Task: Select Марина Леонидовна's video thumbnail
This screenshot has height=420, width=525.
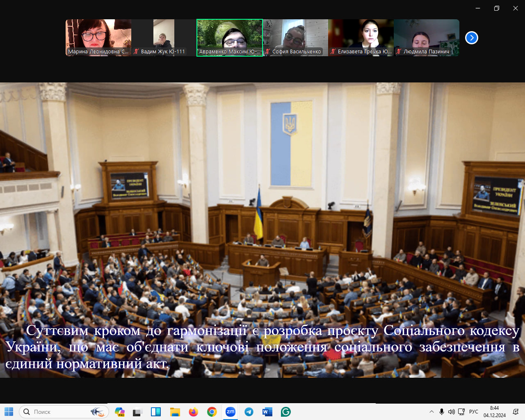Action: (x=98, y=37)
